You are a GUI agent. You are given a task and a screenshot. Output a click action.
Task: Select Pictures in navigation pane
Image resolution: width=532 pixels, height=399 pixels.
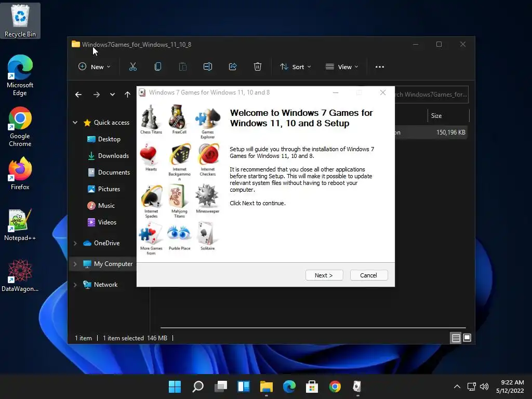[104, 189]
